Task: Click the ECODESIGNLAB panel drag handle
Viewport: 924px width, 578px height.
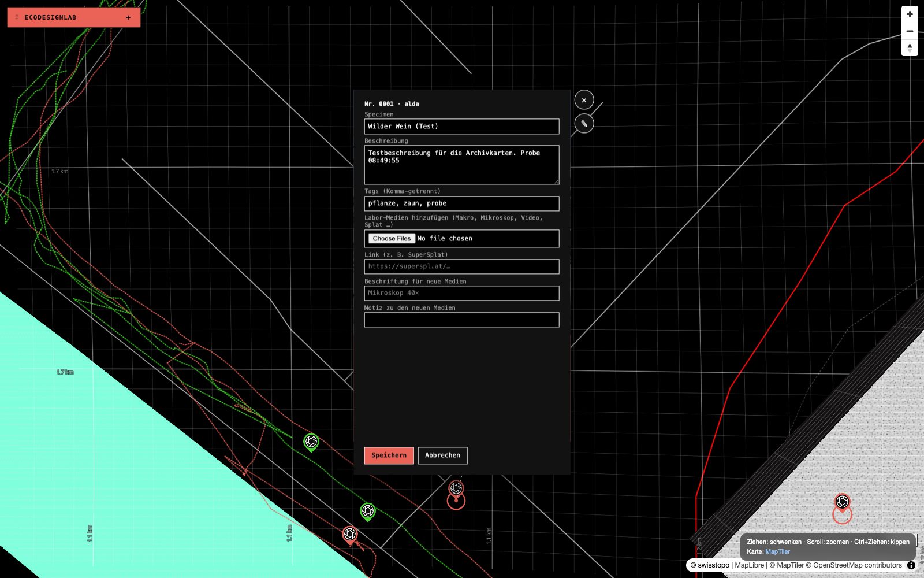Action: (x=17, y=17)
